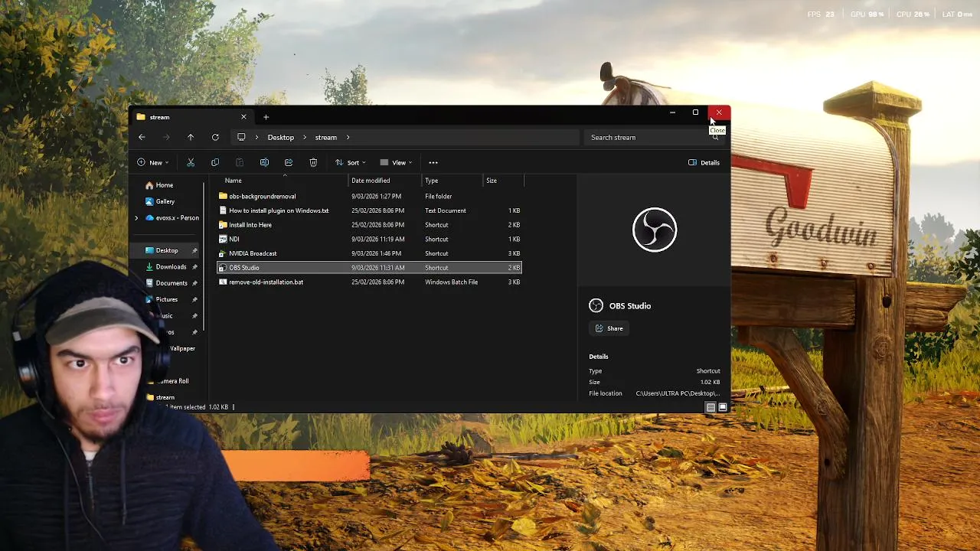Sort by the Size column header

492,181
